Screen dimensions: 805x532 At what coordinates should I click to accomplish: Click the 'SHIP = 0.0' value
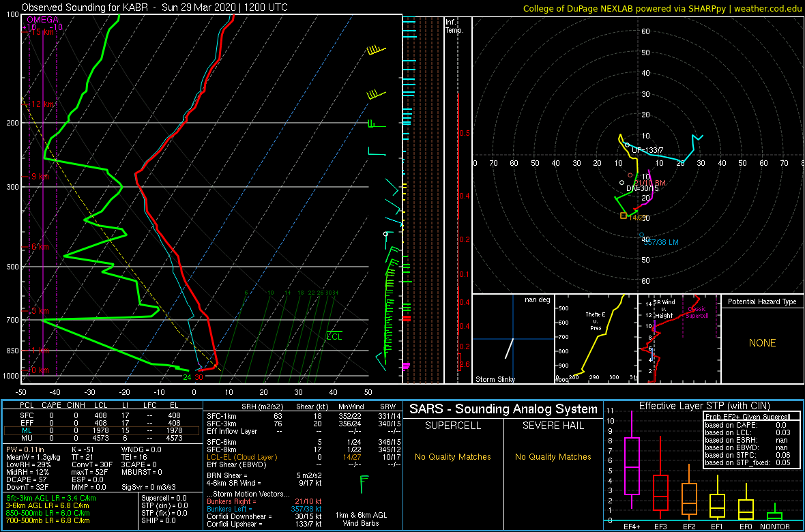click(x=158, y=520)
